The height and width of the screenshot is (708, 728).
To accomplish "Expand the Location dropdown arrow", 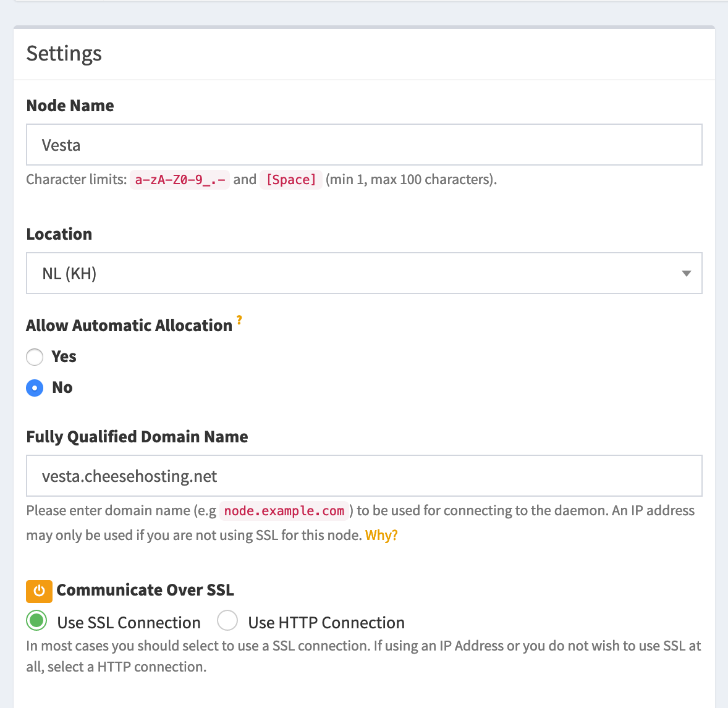I will click(x=686, y=274).
